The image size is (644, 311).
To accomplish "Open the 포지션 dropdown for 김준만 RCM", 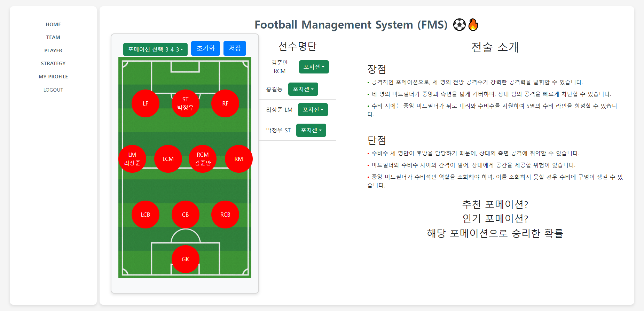I will pos(313,67).
